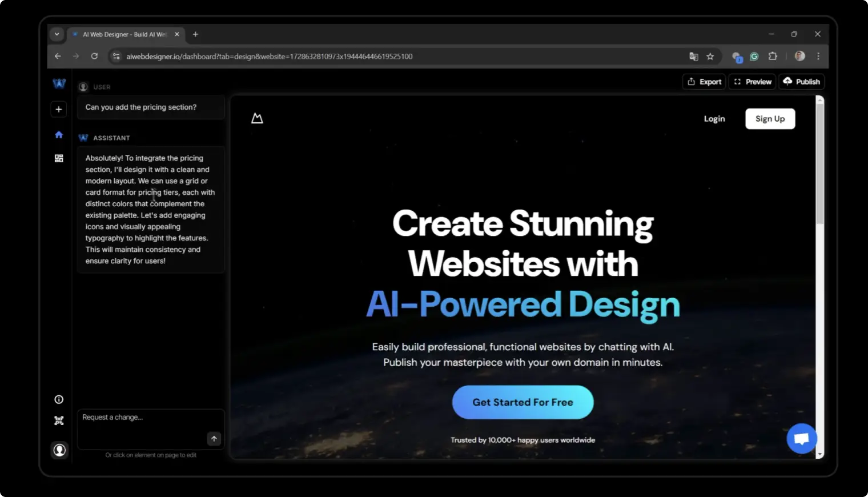Open the user profile avatar in the sidebar
This screenshot has height=497, width=868.
point(59,450)
